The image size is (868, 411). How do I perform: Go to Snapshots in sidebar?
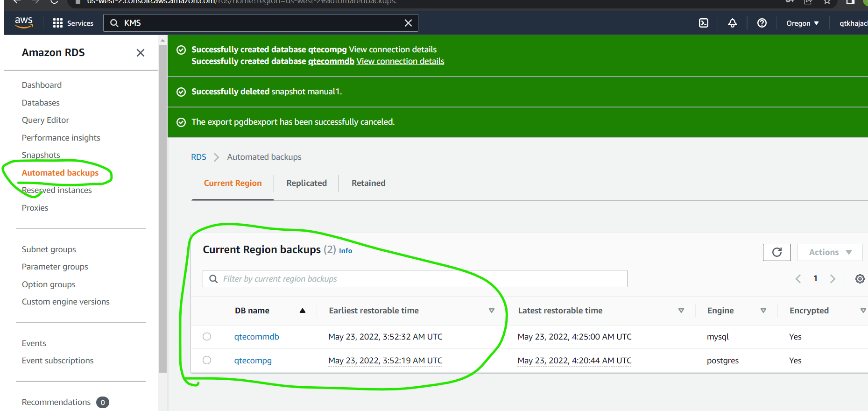(41, 155)
